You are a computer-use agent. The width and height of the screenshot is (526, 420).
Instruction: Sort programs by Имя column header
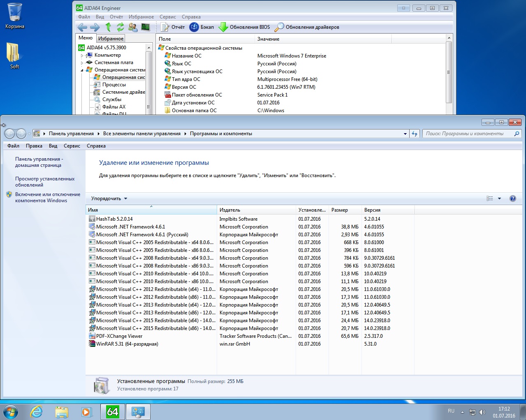click(x=151, y=210)
